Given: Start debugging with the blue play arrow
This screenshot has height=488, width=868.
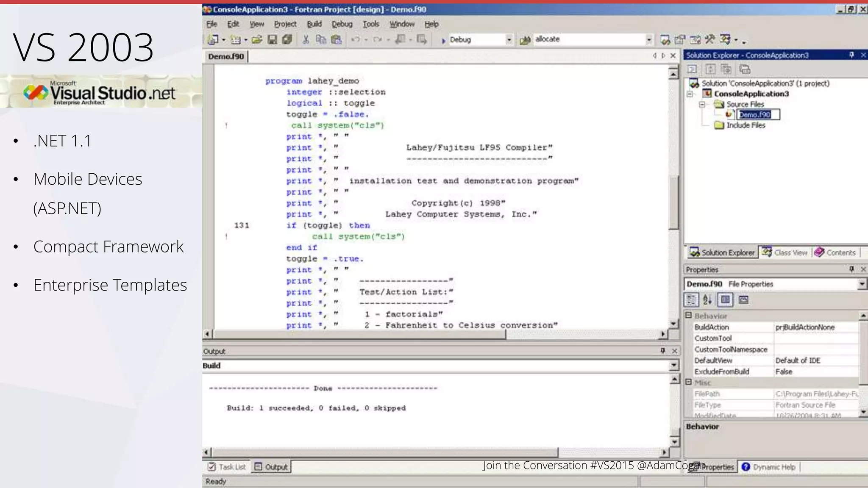Looking at the screenshot, I should coord(443,41).
